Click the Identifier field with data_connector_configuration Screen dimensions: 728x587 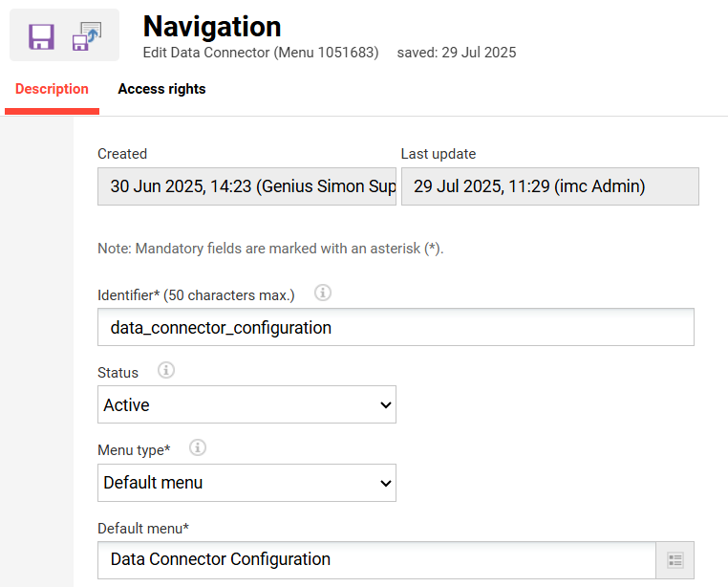click(x=396, y=328)
